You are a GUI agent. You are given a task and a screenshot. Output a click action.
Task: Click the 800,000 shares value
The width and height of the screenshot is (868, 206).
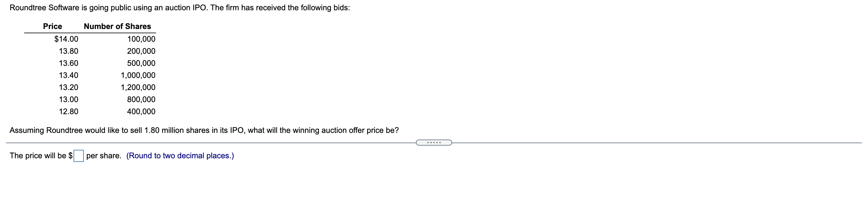click(x=142, y=99)
